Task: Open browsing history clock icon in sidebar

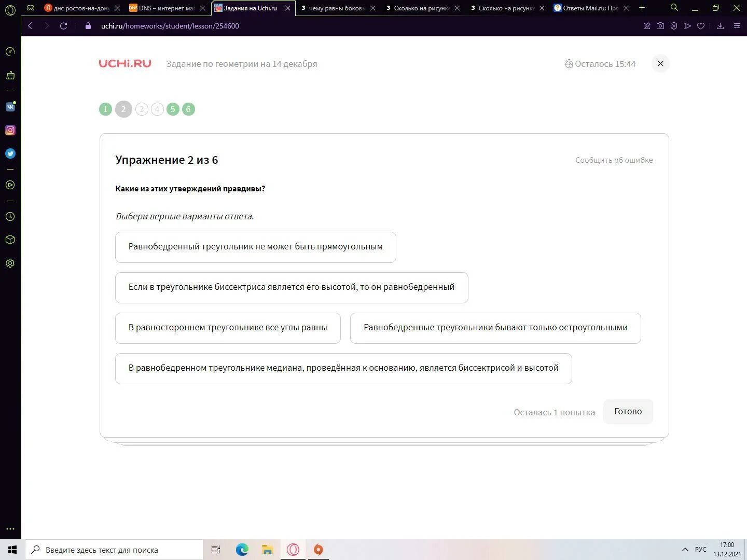Action: [10, 217]
